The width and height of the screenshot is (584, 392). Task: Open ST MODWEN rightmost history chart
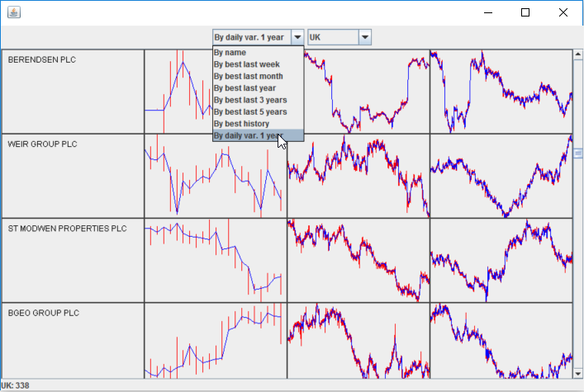click(x=501, y=261)
